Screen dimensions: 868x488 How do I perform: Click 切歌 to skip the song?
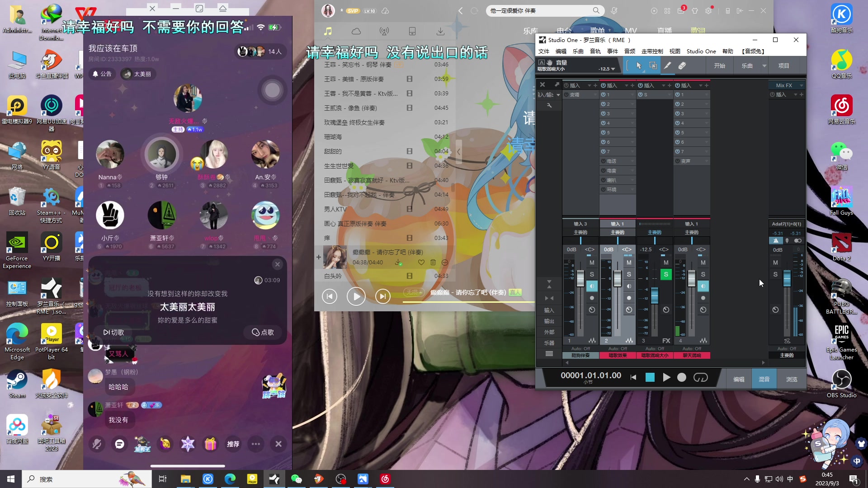[x=114, y=332]
